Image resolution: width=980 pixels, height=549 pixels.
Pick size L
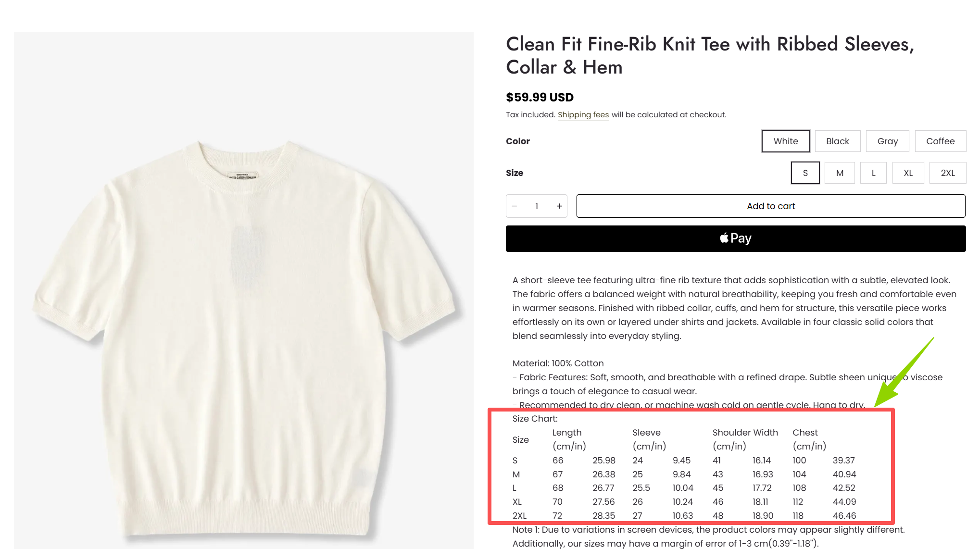[x=873, y=173]
